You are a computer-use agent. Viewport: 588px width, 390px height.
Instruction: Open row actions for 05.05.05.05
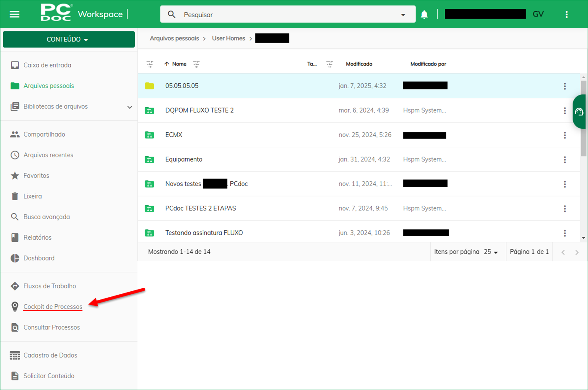(x=565, y=86)
